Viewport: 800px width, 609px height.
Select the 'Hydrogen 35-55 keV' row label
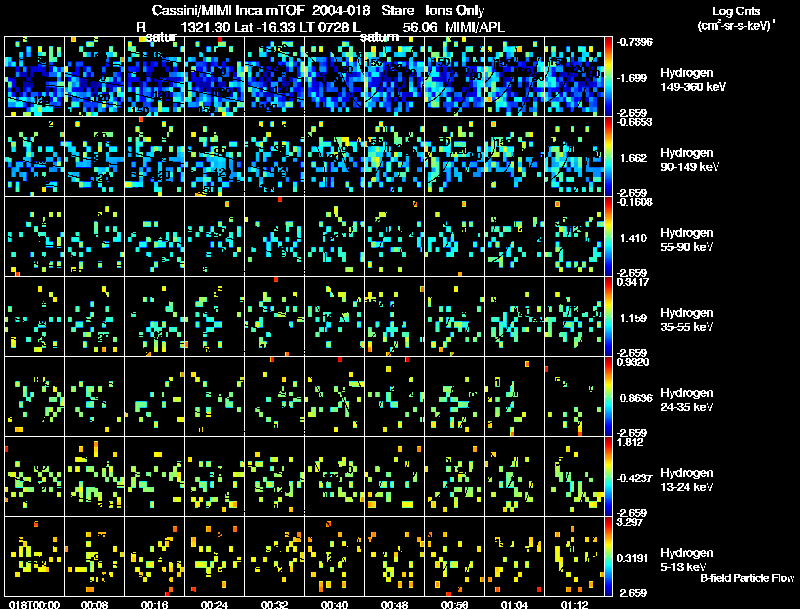pos(687,320)
